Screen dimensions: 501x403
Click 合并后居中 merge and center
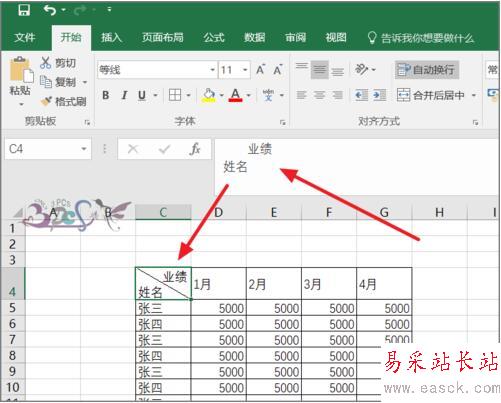coord(431,95)
